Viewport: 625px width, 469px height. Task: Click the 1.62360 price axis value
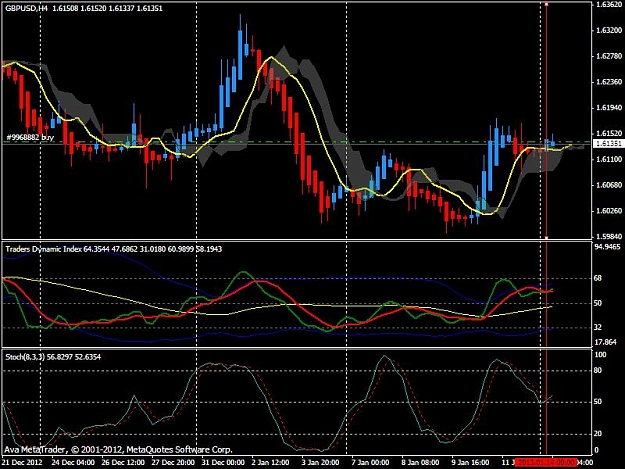click(608, 82)
